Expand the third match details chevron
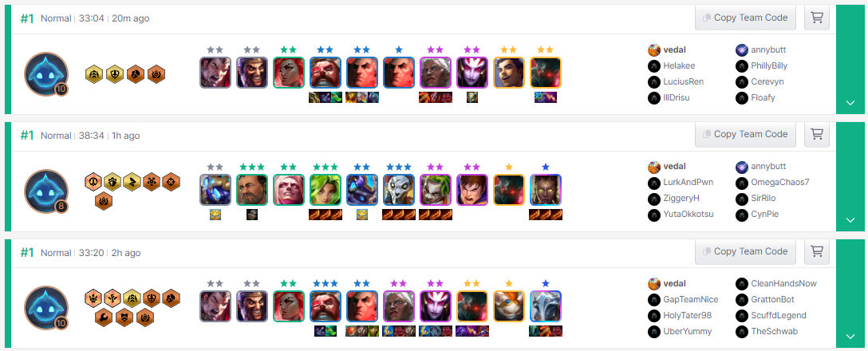Image resolution: width=868 pixels, height=351 pixels. click(851, 337)
